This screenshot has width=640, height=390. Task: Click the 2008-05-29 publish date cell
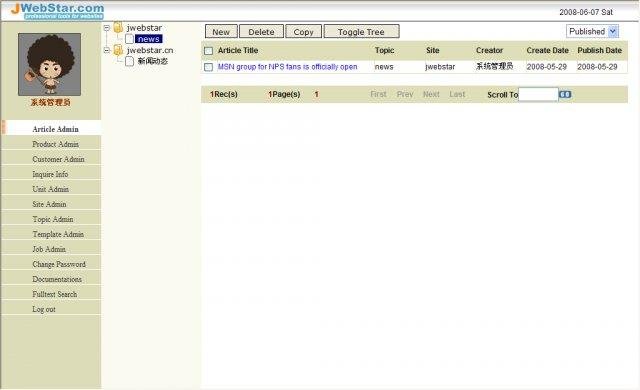[597, 67]
